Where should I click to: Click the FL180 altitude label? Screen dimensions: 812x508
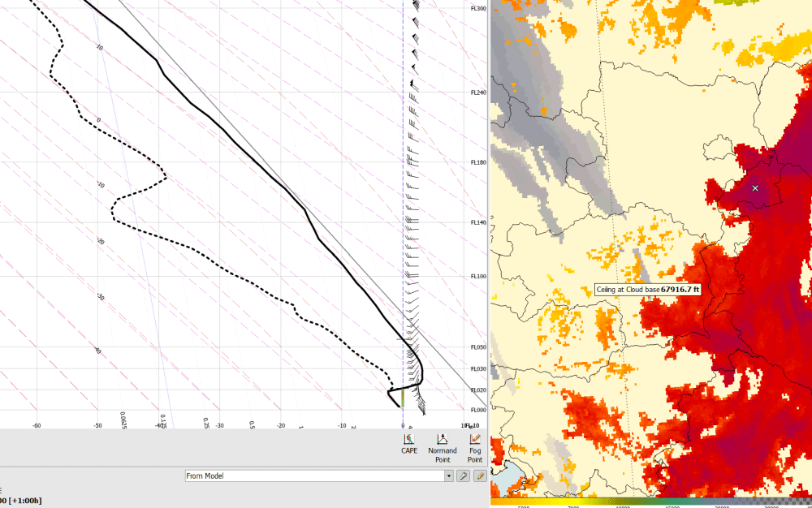(x=478, y=162)
